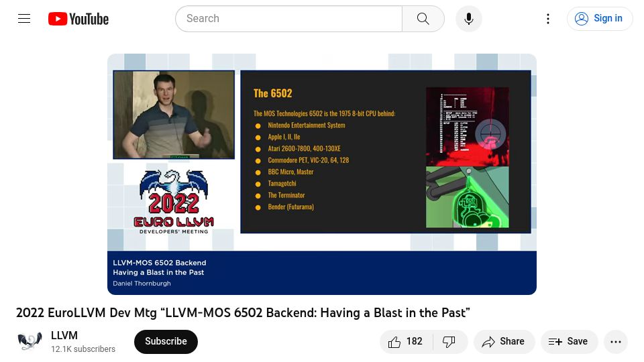Like the video with 182 likes

point(407,341)
